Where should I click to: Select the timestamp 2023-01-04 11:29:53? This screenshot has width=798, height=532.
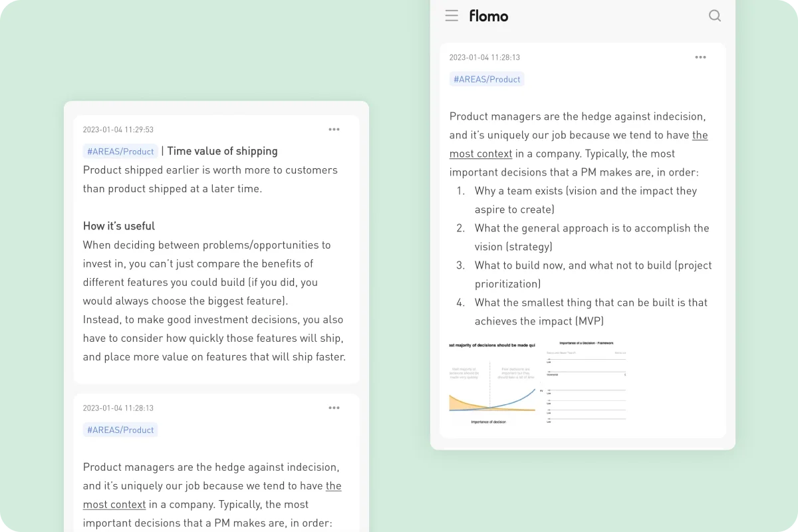[118, 129]
